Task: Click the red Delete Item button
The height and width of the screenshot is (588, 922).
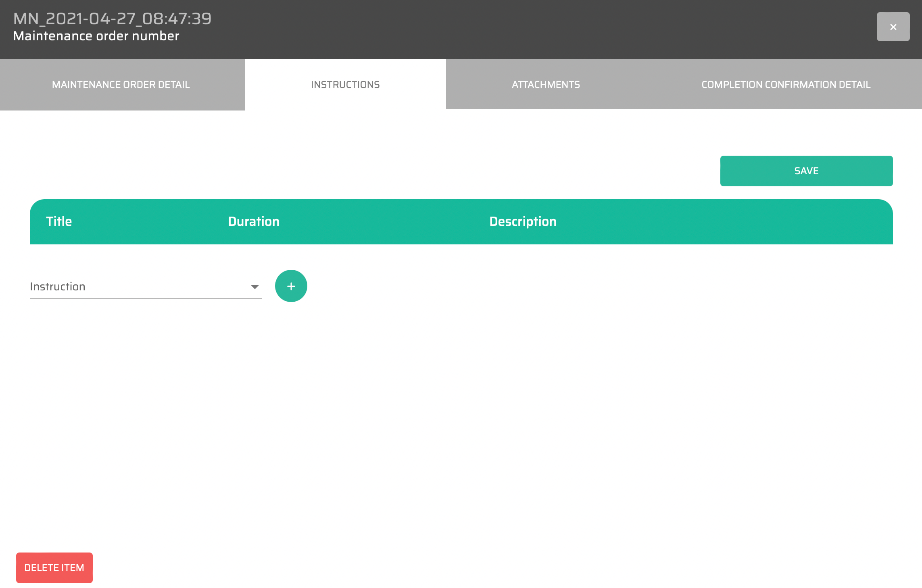Action: (54, 567)
